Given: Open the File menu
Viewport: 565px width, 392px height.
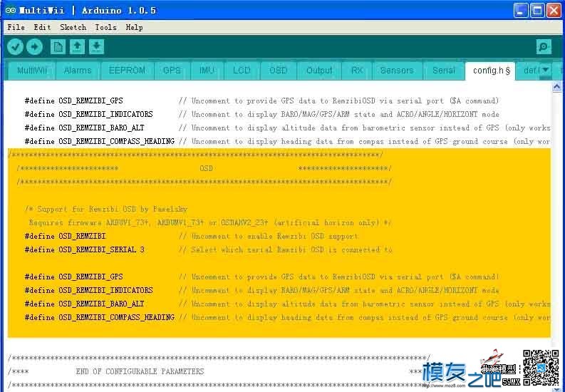Looking at the screenshot, I should 16,27.
